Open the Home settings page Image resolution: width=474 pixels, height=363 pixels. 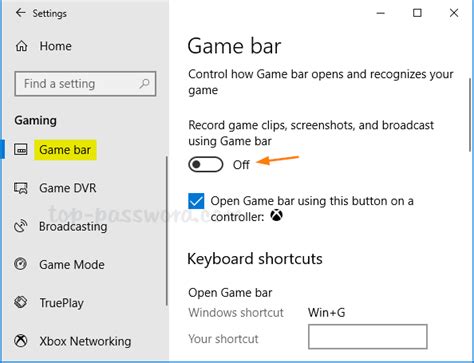coord(55,46)
